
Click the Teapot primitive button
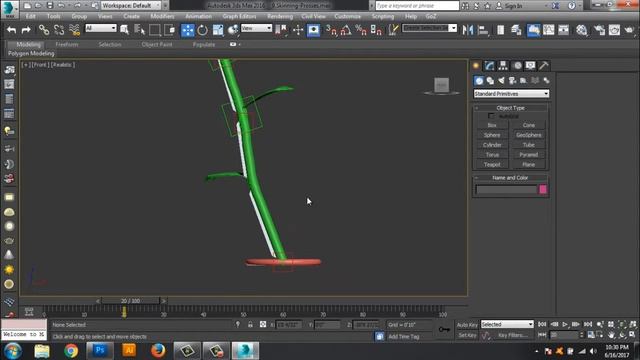(x=492, y=164)
